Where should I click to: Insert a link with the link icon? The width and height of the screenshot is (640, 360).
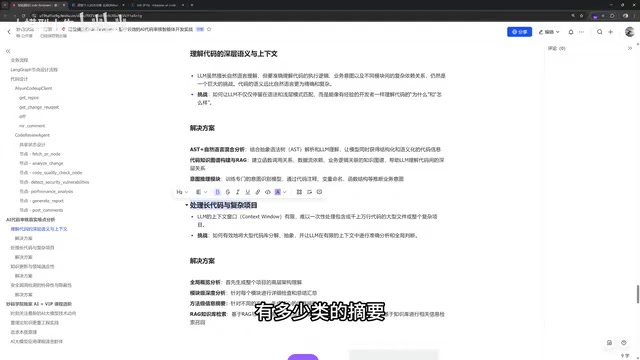(x=258, y=192)
